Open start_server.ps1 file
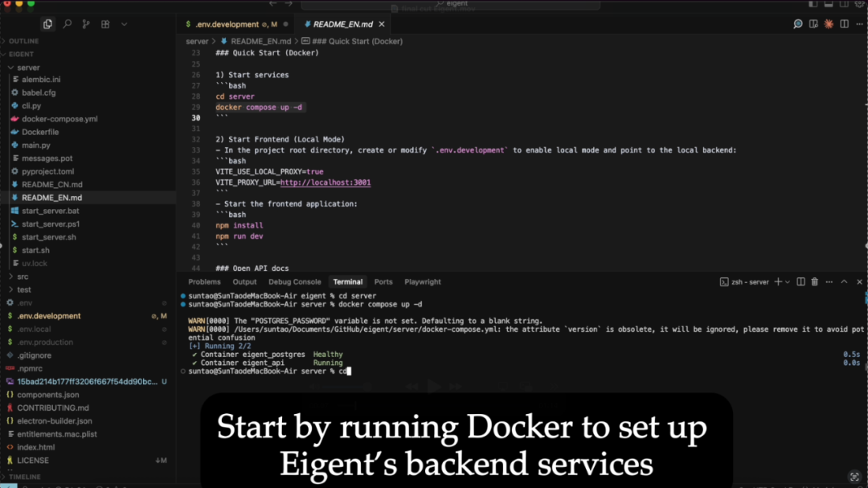The width and height of the screenshot is (868, 488). [51, 224]
